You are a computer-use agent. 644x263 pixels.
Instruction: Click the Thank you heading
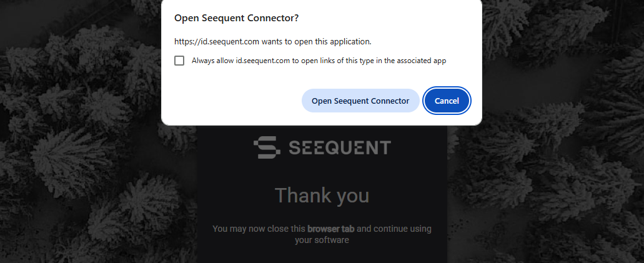tap(322, 196)
